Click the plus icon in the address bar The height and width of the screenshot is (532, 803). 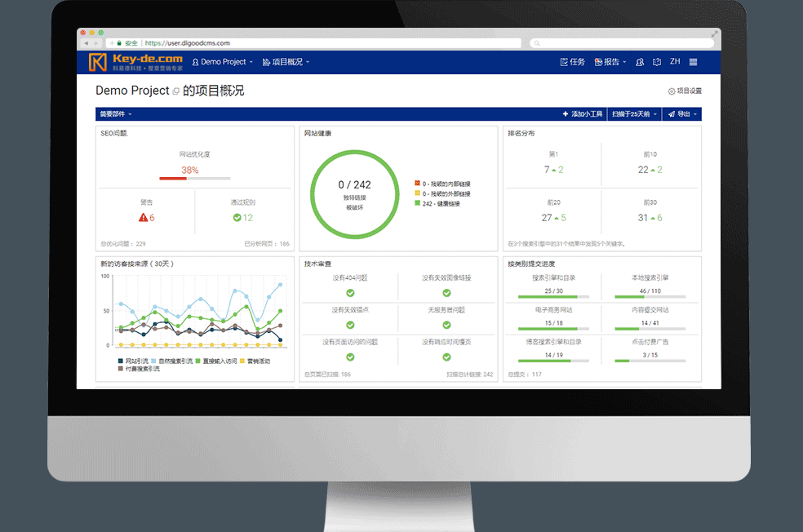pos(112,43)
